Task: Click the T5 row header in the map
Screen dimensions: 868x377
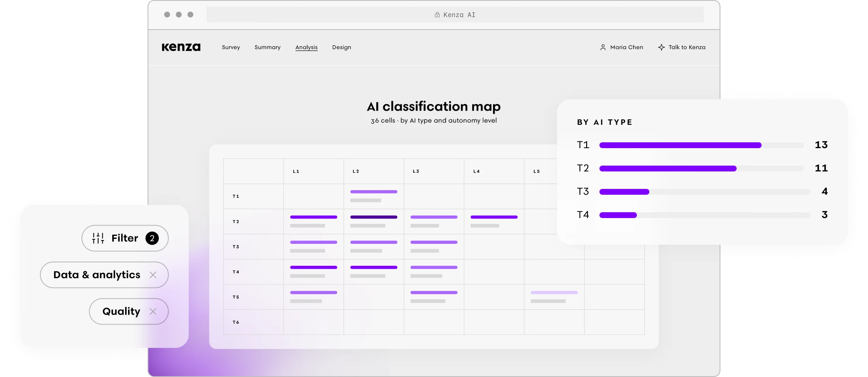Action: tap(236, 297)
